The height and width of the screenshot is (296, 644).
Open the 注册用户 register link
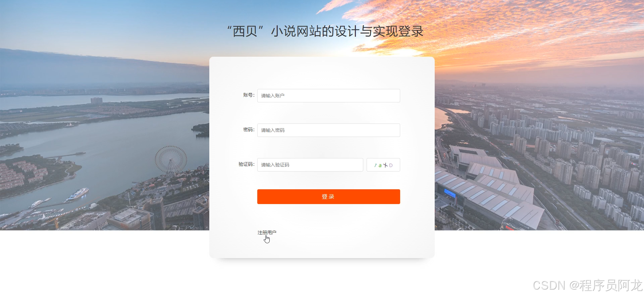point(267,232)
